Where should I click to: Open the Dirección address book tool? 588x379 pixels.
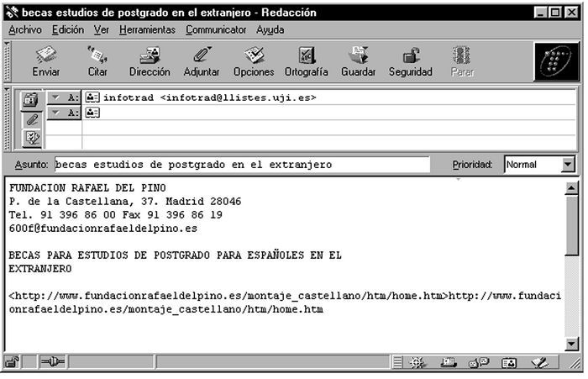coord(150,62)
